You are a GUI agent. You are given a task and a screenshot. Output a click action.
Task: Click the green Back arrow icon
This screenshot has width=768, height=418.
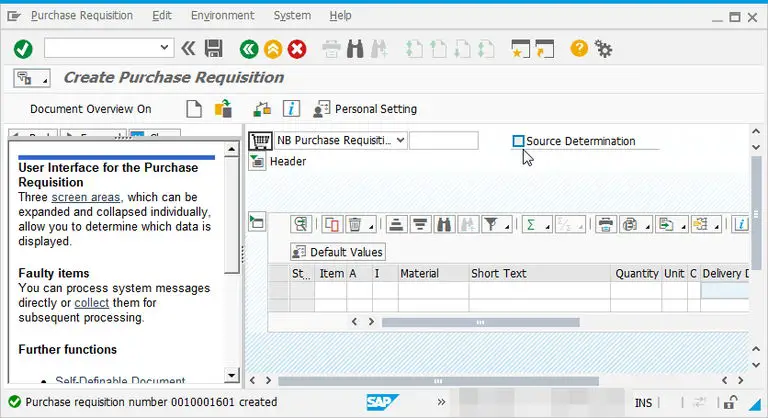click(249, 49)
